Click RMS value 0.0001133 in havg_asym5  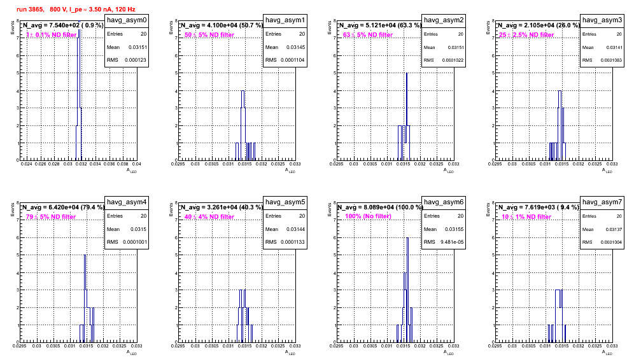pos(293,242)
